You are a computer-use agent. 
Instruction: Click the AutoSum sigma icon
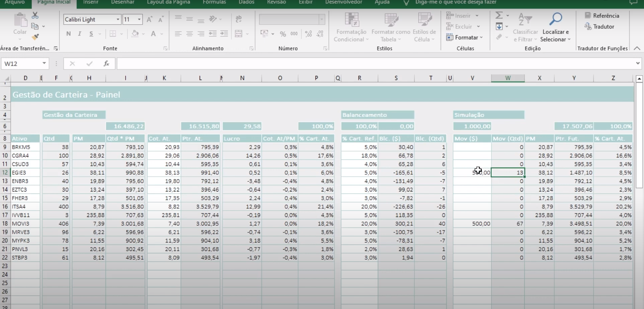[x=499, y=15]
